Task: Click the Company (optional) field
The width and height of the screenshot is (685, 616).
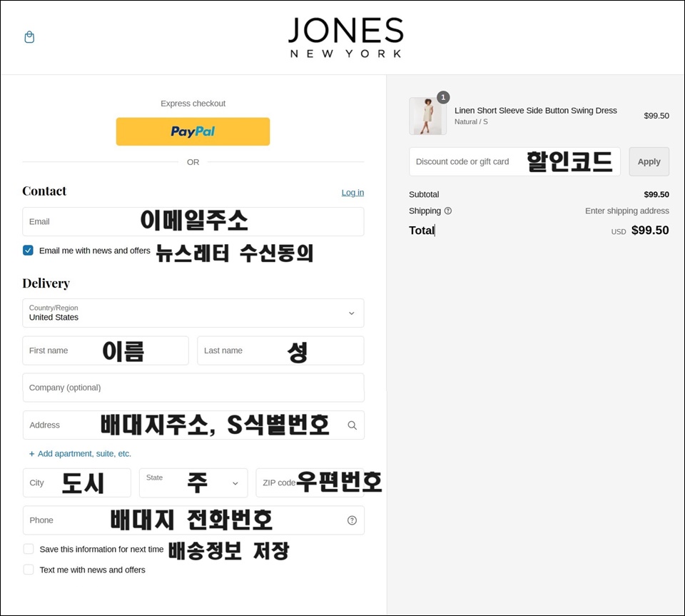Action: coord(193,388)
